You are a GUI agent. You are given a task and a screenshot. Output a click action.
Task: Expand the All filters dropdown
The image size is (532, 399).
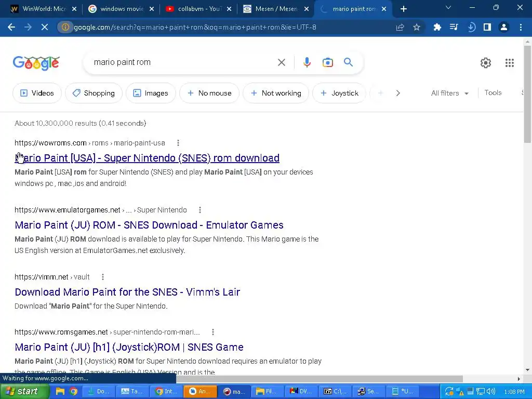pos(449,93)
